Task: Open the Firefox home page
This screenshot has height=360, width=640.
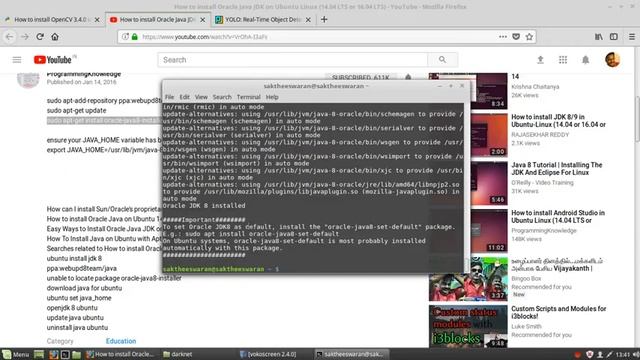Action: (x=55, y=37)
